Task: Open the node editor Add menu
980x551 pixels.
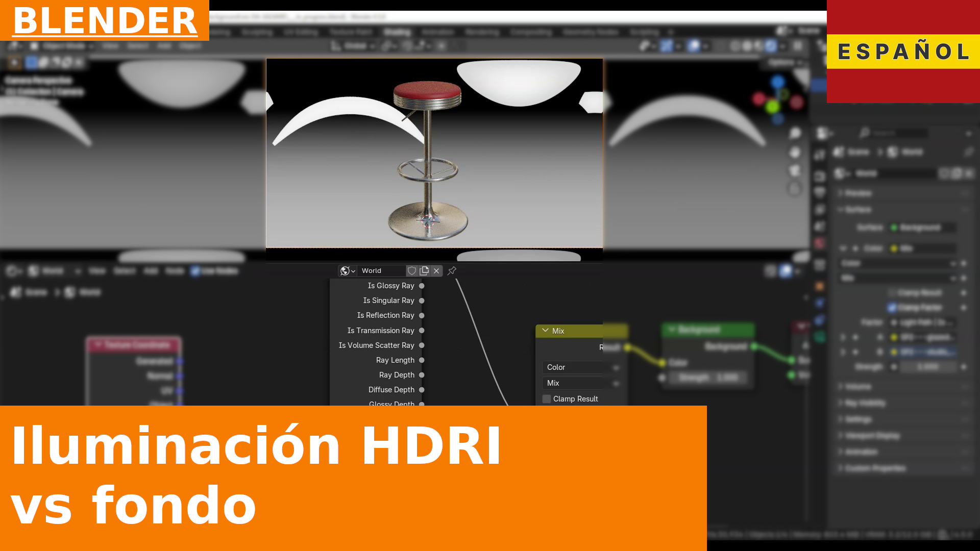Action: (x=151, y=271)
